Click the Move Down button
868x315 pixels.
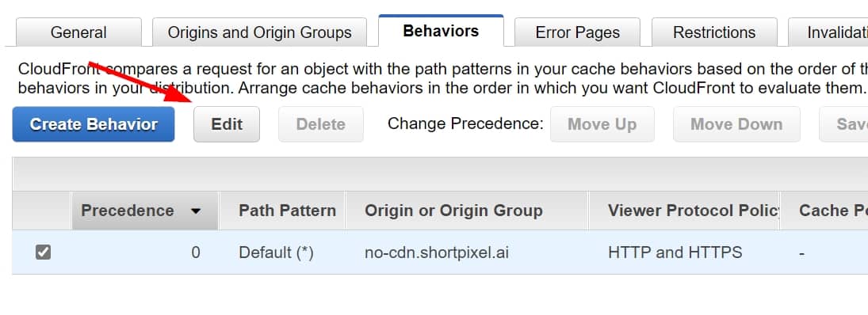click(x=736, y=124)
